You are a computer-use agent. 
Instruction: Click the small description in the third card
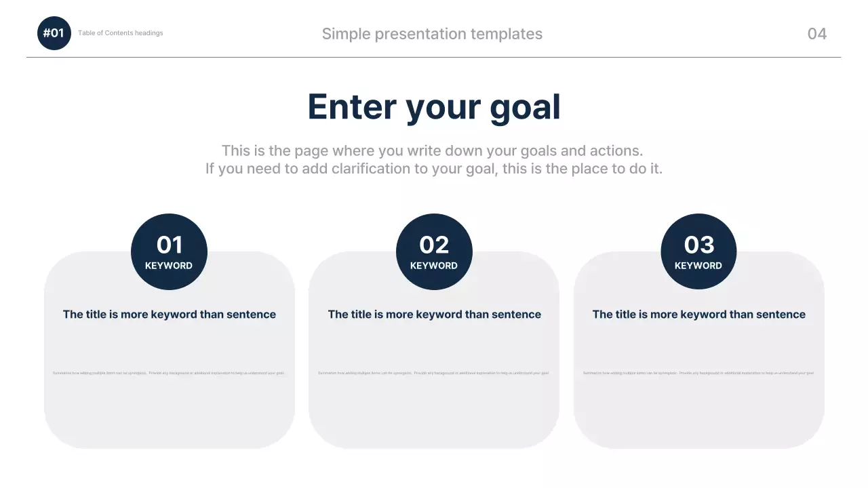click(698, 373)
